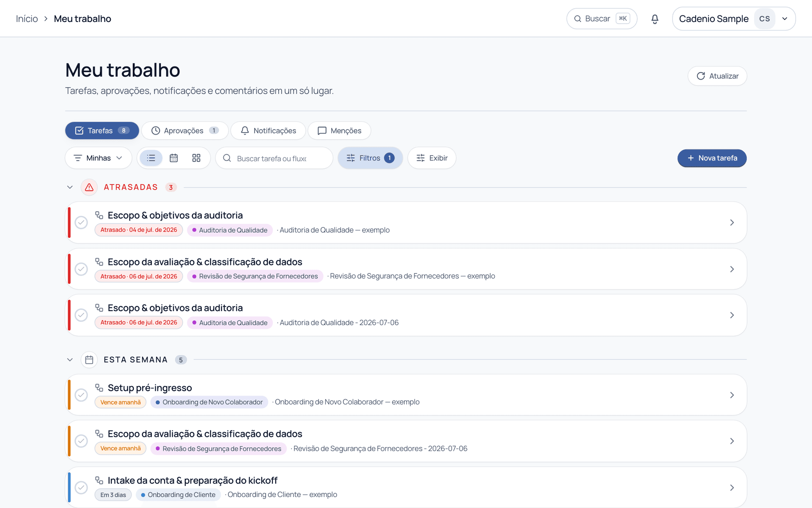The image size is (812, 508).
Task: Open the Filtros panel
Action: [x=370, y=158]
